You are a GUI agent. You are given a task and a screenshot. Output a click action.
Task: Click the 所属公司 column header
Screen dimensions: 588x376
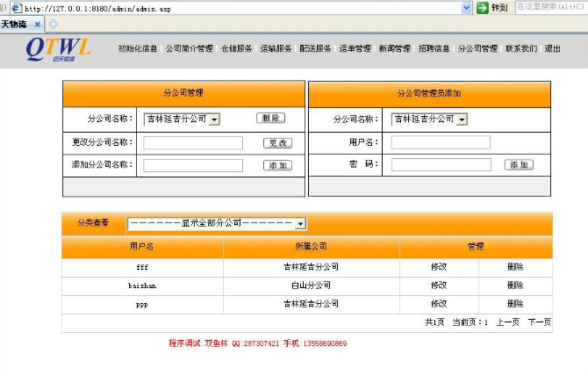(x=312, y=247)
